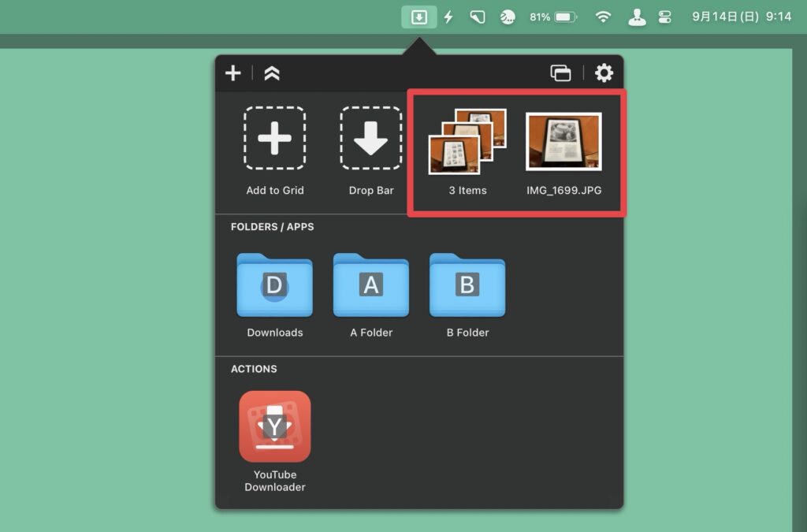
Task: Click the user silhouette menu bar icon
Action: [x=637, y=17]
